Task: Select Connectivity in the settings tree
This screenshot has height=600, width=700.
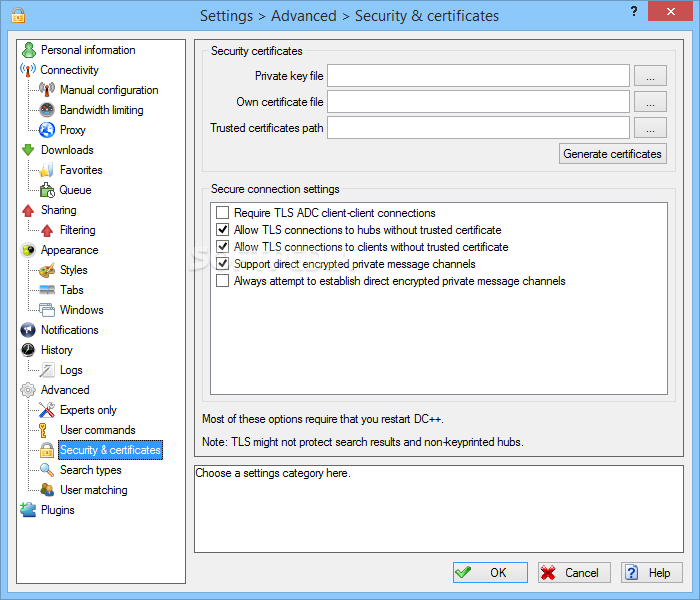Action: pos(69,70)
